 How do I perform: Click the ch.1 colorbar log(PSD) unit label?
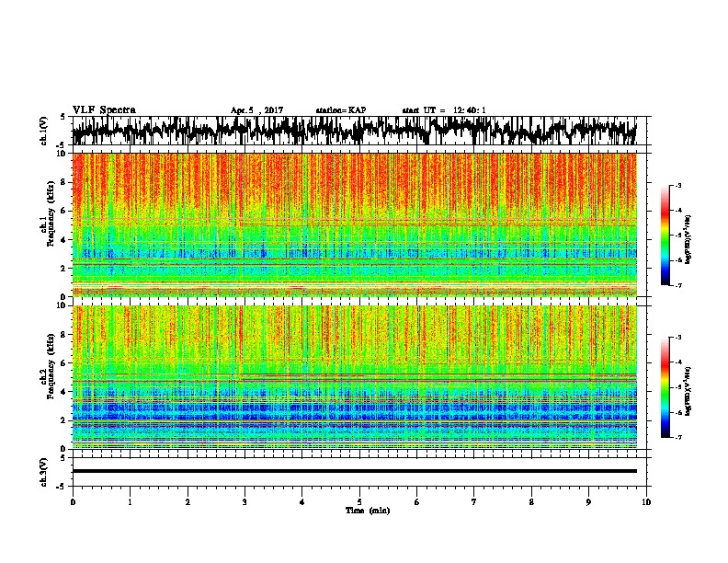688,240
